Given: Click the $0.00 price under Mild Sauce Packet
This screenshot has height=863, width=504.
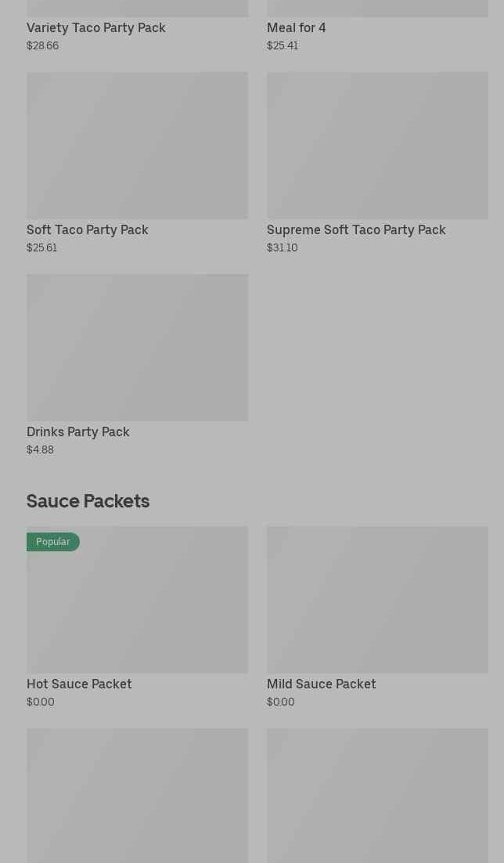Looking at the screenshot, I should point(281,702).
